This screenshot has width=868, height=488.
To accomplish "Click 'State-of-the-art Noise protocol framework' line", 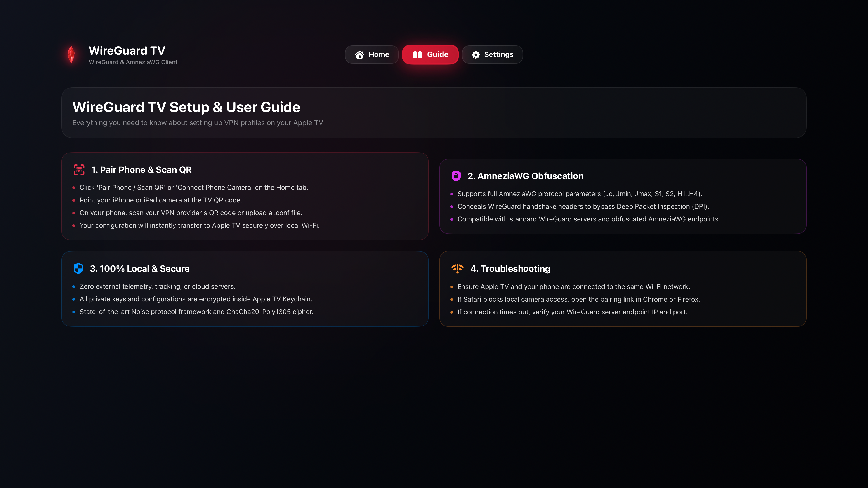I will tap(196, 312).
